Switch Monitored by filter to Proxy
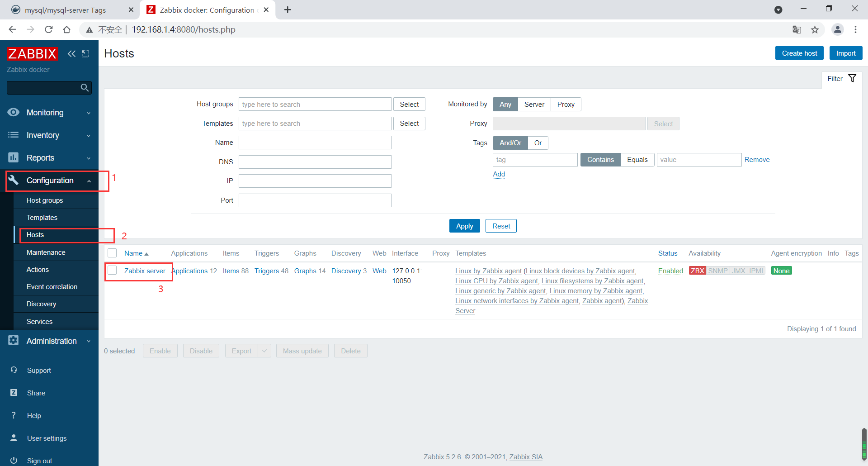The image size is (868, 466). (566, 104)
